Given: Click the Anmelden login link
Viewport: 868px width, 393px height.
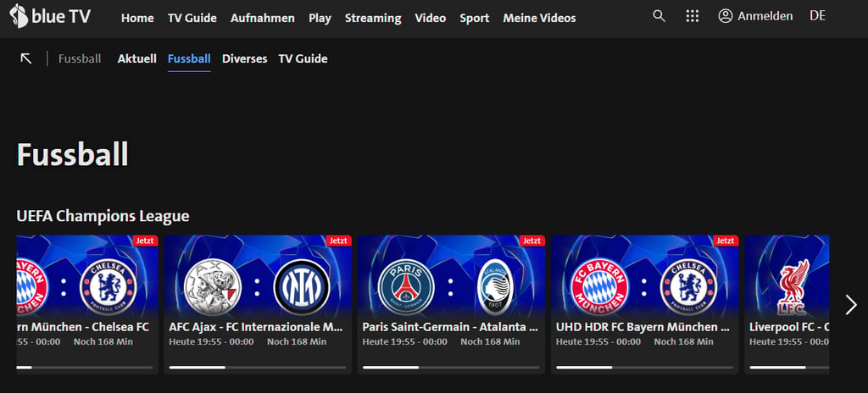Looking at the screenshot, I should click(765, 16).
